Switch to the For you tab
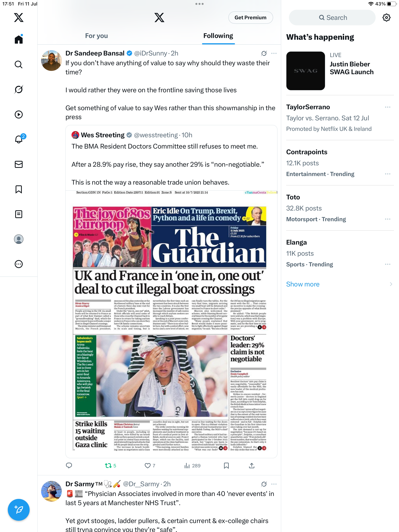Screen dimensions: 399x532 [96, 36]
